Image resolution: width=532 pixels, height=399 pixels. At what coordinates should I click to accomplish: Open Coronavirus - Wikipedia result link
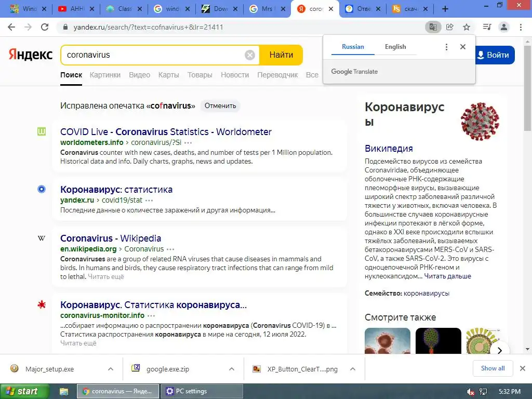coord(111,238)
